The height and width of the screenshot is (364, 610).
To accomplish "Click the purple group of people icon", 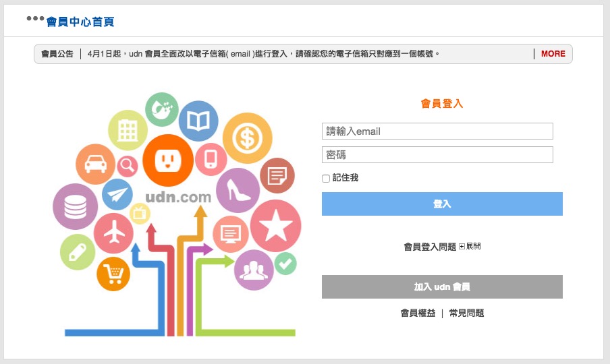I will (254, 270).
